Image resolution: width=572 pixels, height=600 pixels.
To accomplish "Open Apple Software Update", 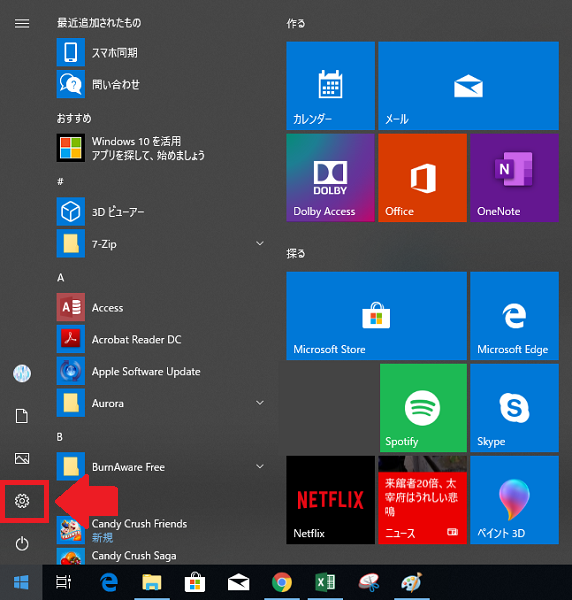I will click(x=161, y=371).
